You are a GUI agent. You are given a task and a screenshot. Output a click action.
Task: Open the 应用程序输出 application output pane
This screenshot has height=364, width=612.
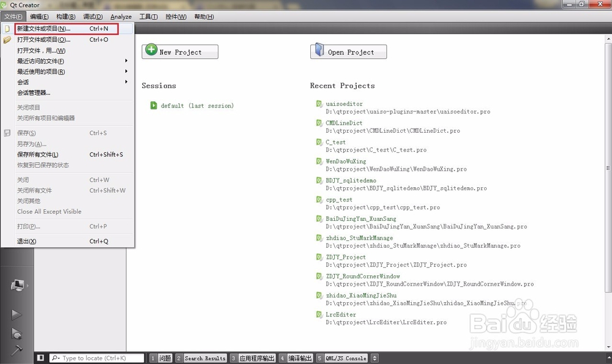[x=253, y=358]
